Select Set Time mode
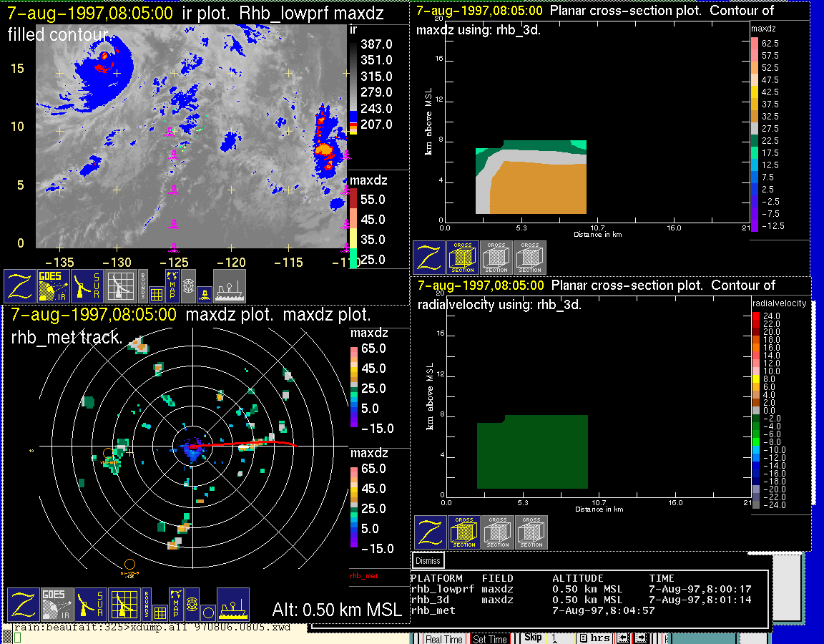The image size is (824, 644). pyautogui.click(x=490, y=639)
